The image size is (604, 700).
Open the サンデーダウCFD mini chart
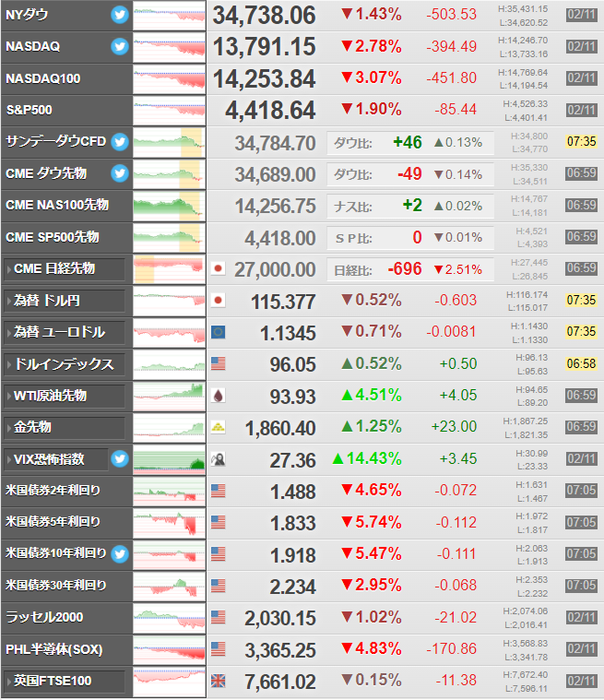pyautogui.click(x=169, y=142)
